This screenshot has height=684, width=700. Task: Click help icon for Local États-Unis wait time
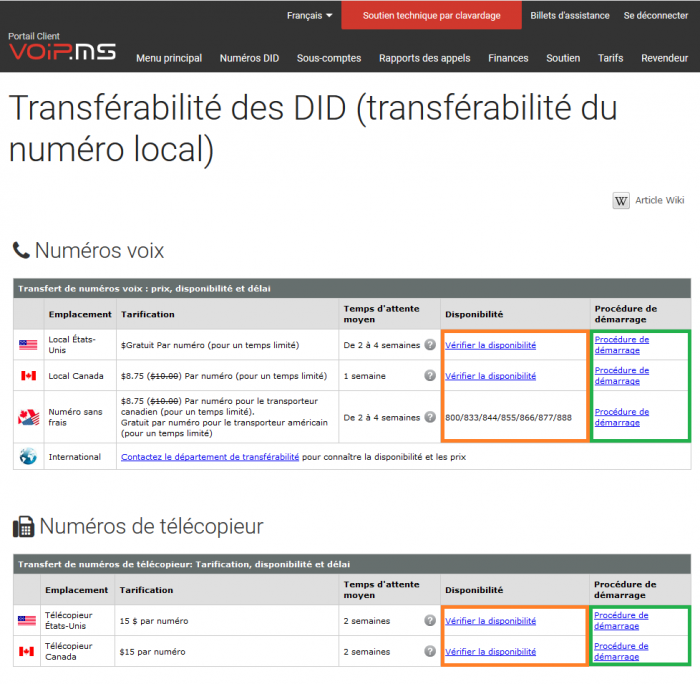(430, 345)
